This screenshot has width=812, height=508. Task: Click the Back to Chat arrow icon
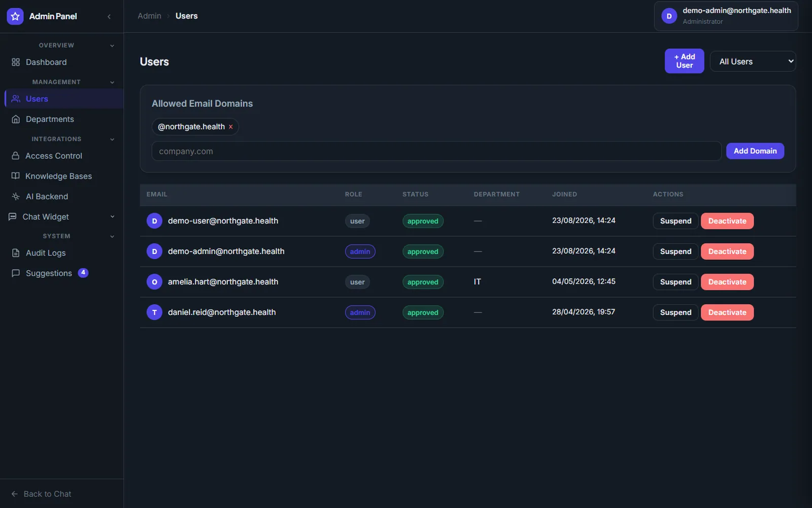pyautogui.click(x=15, y=494)
